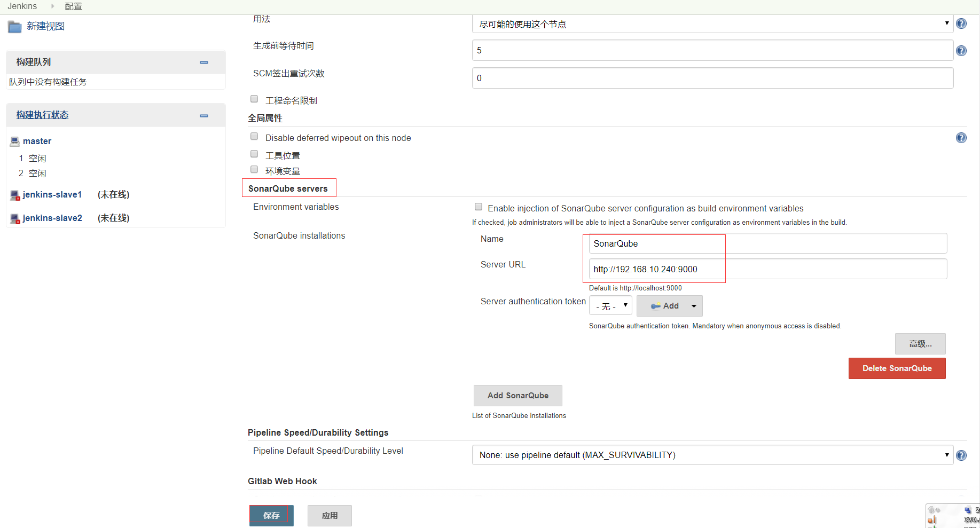The width and height of the screenshot is (980, 528).
Task: Toggle the 环境变量 checkbox
Action: coord(254,169)
